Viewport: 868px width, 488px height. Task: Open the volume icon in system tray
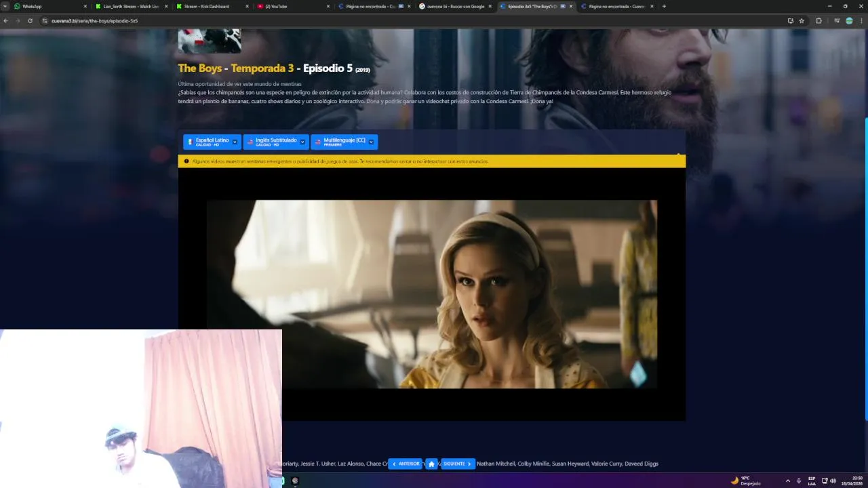pos(833,481)
